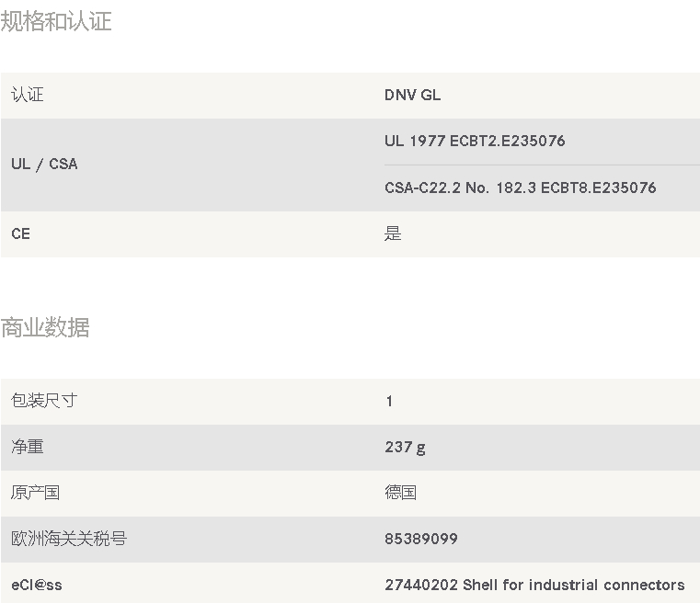
Task: Select the 净重 row label
Action: (28, 447)
